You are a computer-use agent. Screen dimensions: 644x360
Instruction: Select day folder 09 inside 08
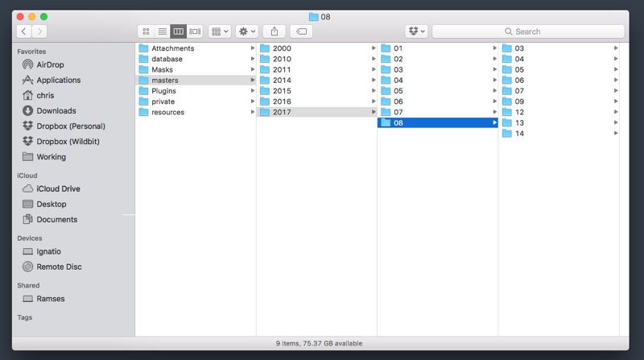tap(559, 101)
